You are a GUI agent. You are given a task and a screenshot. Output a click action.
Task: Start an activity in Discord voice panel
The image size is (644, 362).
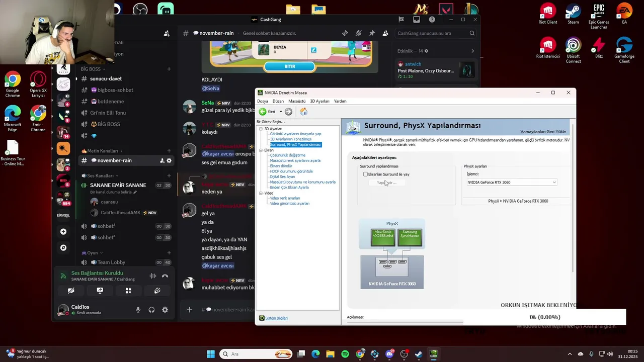pyautogui.click(x=128, y=291)
